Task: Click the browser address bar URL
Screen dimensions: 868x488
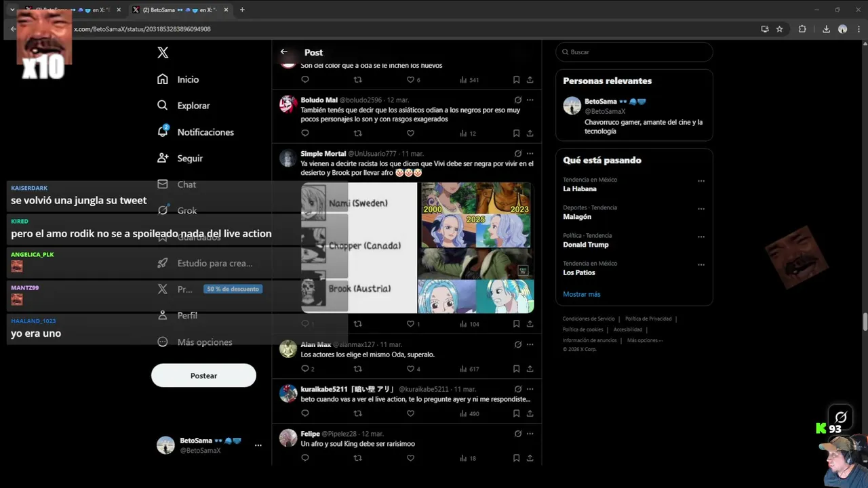Action: pyautogui.click(x=142, y=29)
